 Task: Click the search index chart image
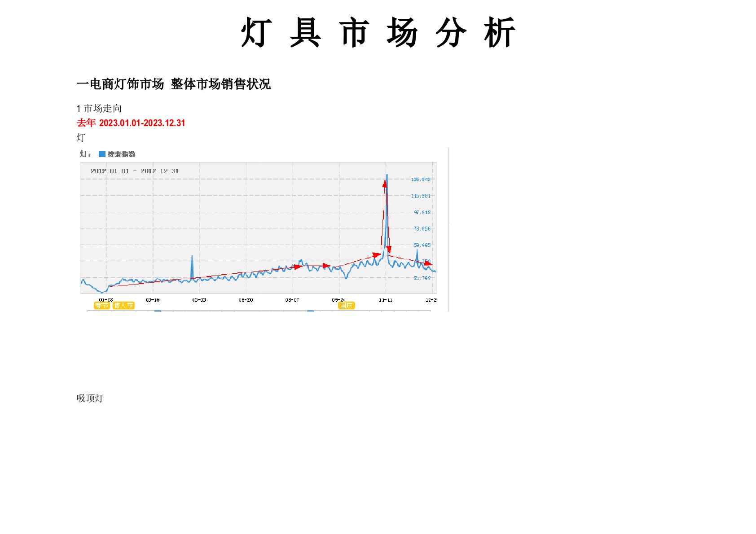(263, 229)
